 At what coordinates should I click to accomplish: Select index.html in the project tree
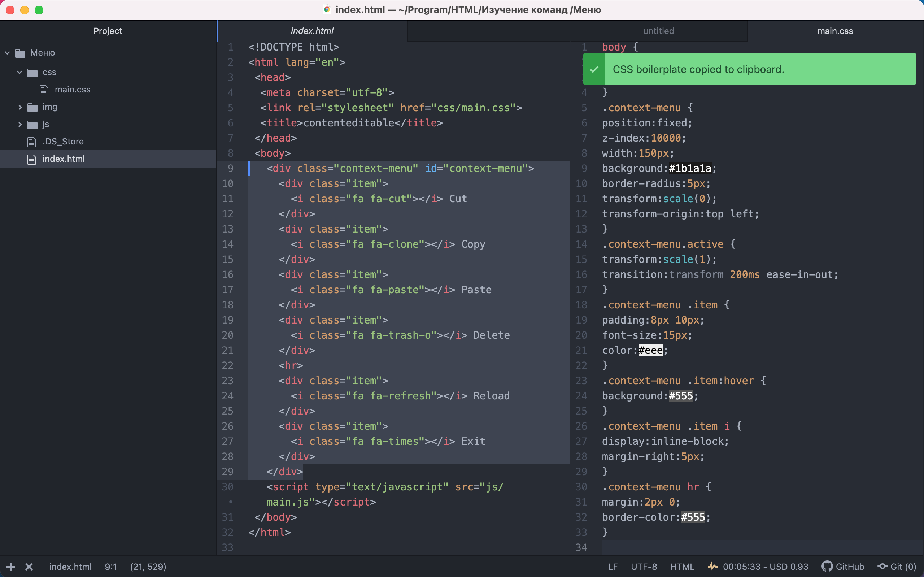click(x=63, y=159)
